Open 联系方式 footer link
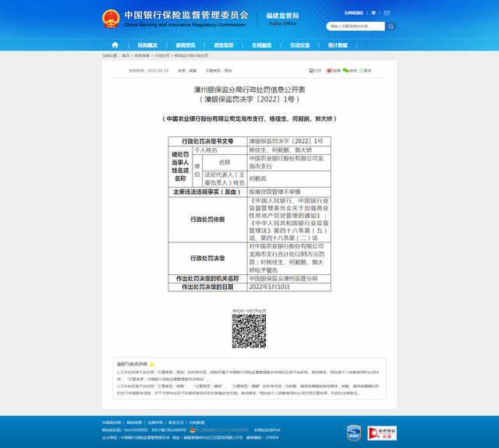The width and height of the screenshot is (499, 448). 176,422
